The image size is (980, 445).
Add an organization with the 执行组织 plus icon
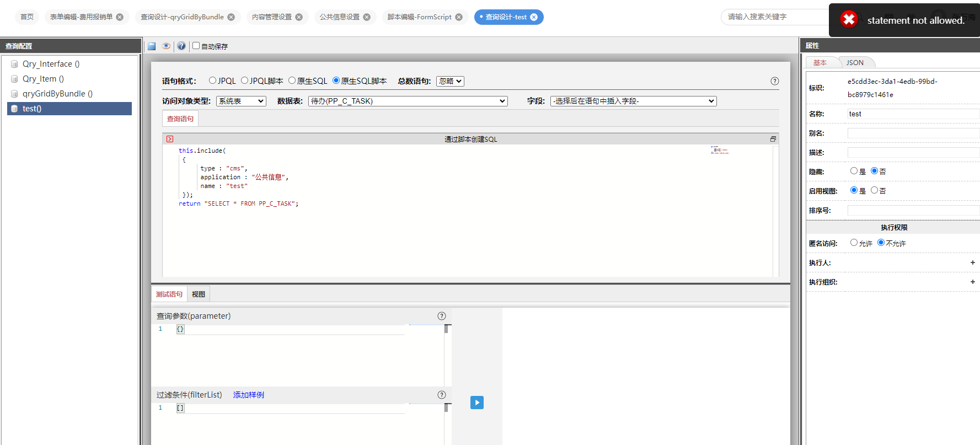[973, 282]
